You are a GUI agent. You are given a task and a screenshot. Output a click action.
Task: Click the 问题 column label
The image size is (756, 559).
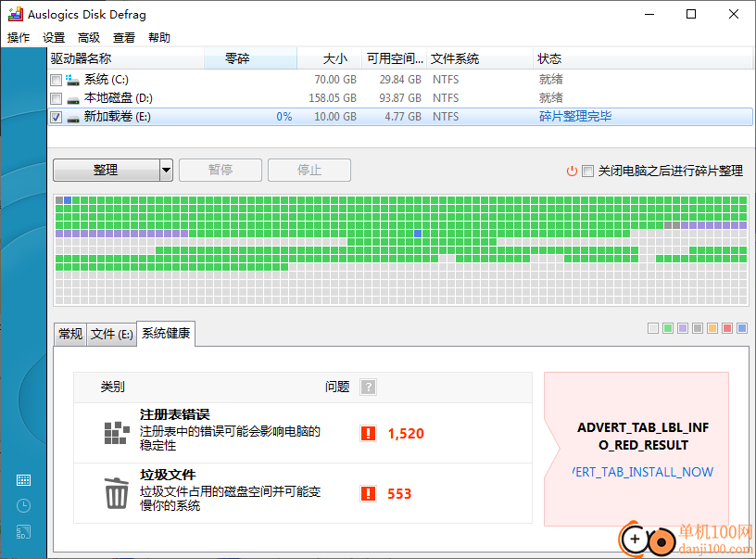click(x=337, y=387)
